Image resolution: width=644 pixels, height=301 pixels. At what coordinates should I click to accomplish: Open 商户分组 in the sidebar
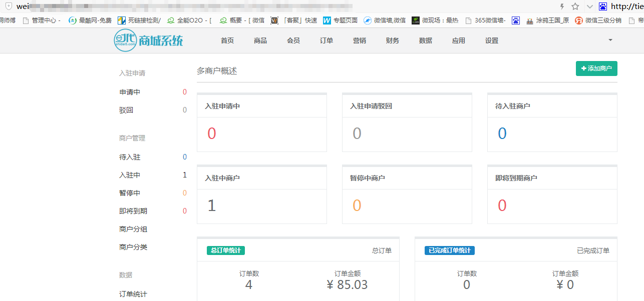pyautogui.click(x=133, y=229)
